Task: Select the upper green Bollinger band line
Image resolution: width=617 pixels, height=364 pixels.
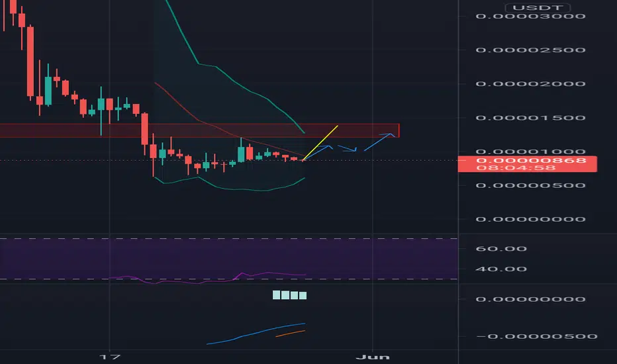Action: [235, 82]
